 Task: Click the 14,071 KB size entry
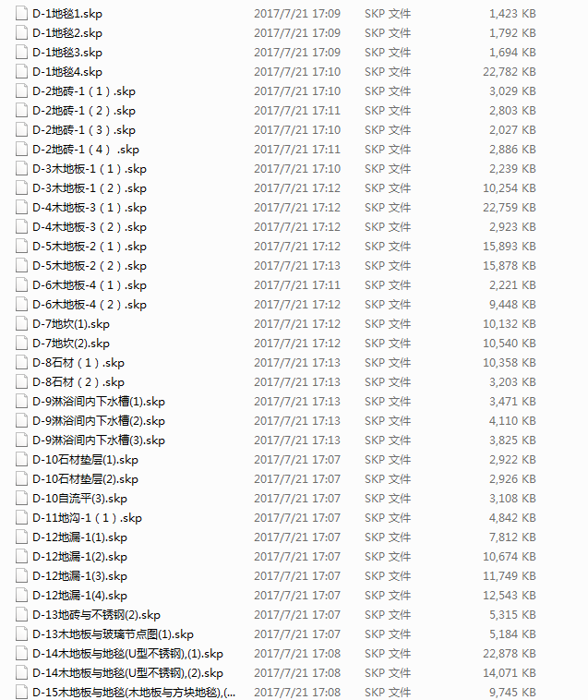(509, 673)
